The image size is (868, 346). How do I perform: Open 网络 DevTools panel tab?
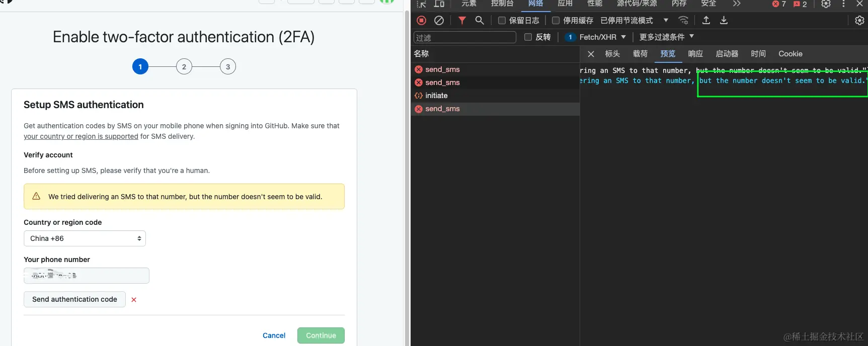click(535, 4)
